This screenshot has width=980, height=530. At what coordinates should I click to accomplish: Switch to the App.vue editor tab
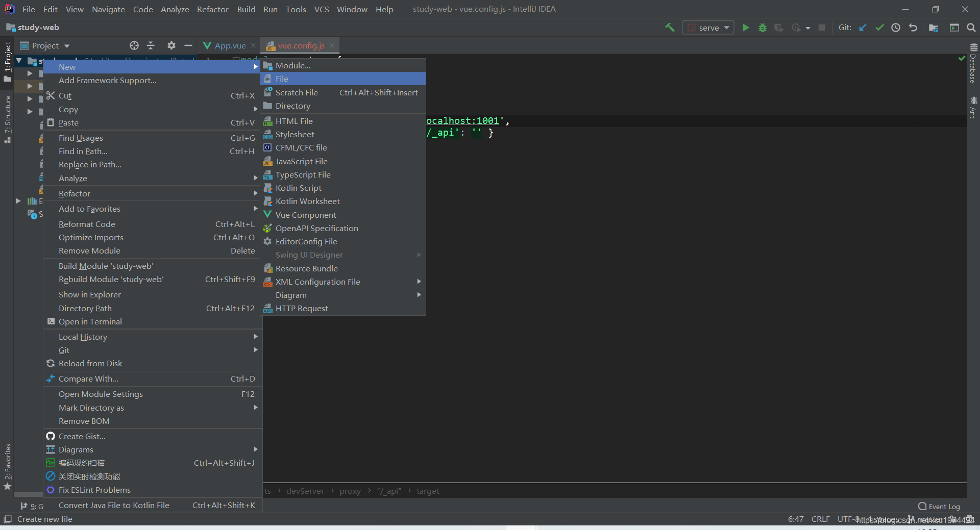230,45
